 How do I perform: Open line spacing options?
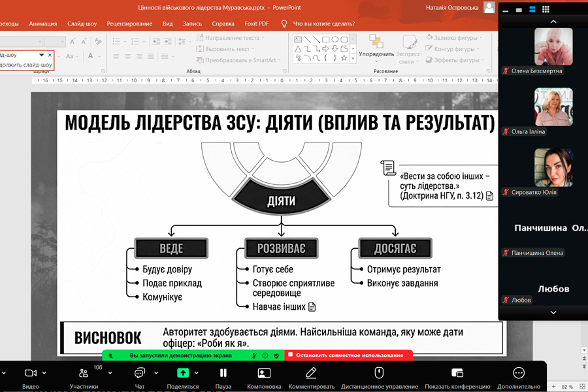[x=182, y=41]
